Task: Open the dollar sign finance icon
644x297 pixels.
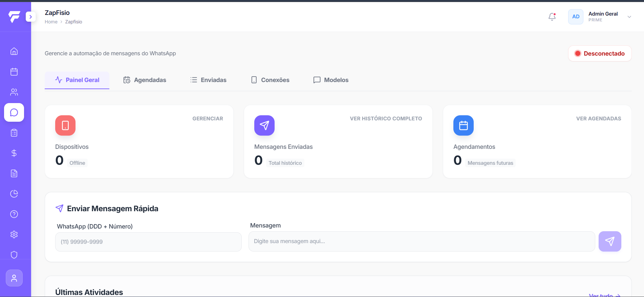Action: [x=14, y=153]
